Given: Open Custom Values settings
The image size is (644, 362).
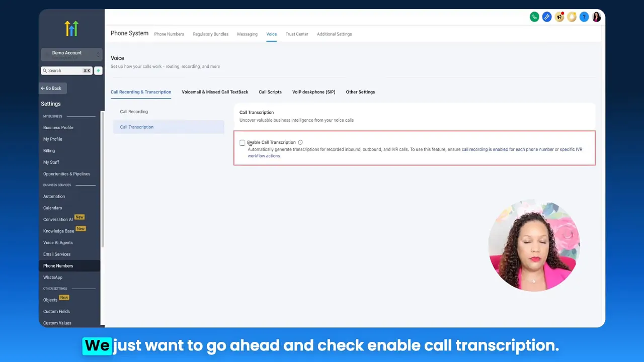Looking at the screenshot, I should [x=57, y=323].
